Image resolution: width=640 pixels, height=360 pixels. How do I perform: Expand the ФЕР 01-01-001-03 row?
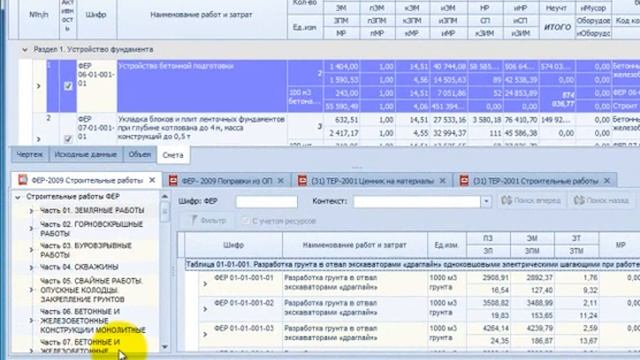pyautogui.click(x=205, y=334)
